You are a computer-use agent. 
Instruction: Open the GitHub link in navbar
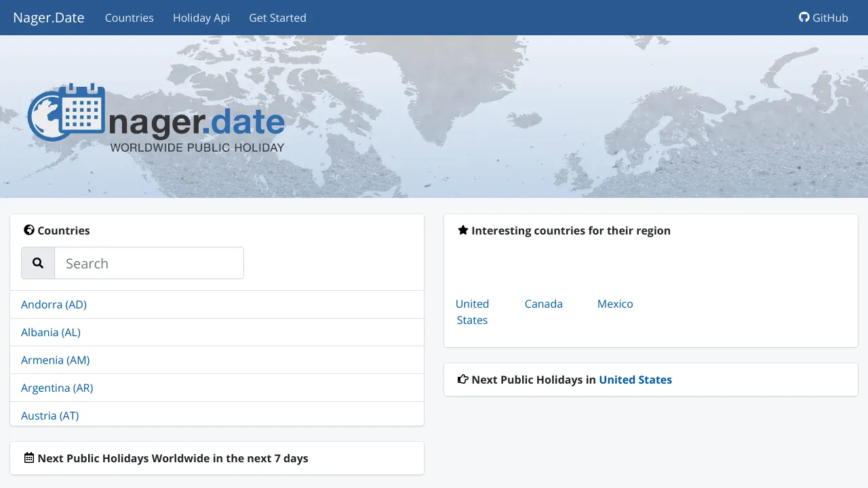[823, 18]
